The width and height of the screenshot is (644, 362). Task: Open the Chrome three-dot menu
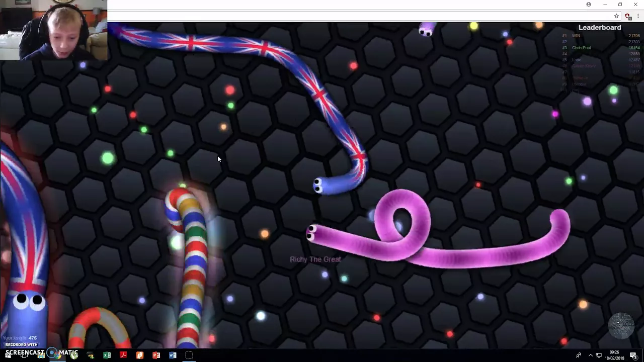pyautogui.click(x=638, y=16)
